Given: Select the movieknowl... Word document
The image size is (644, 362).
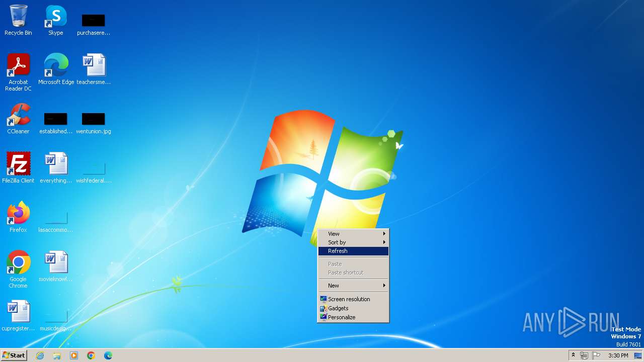Looking at the screenshot, I should [56, 266].
